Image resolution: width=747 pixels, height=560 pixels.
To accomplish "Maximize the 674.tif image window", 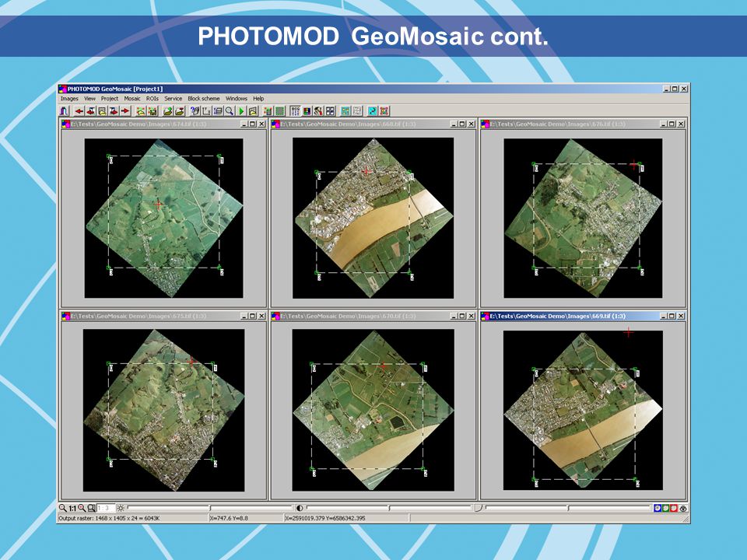I will pos(252,124).
